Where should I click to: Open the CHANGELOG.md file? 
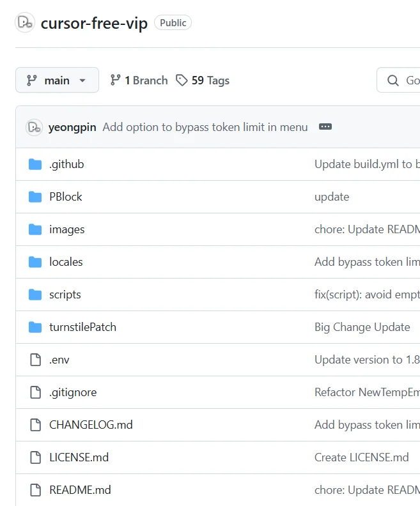[91, 425]
